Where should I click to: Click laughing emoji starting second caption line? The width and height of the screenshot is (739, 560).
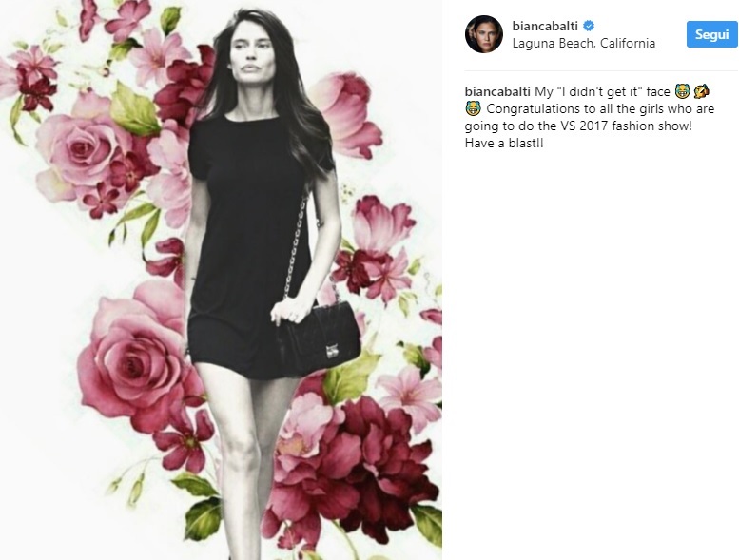[x=473, y=108]
